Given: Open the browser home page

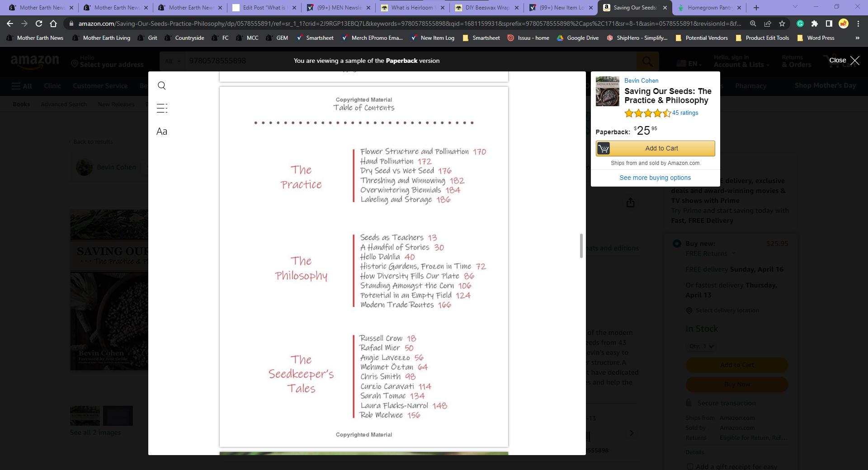Looking at the screenshot, I should coord(53,23).
